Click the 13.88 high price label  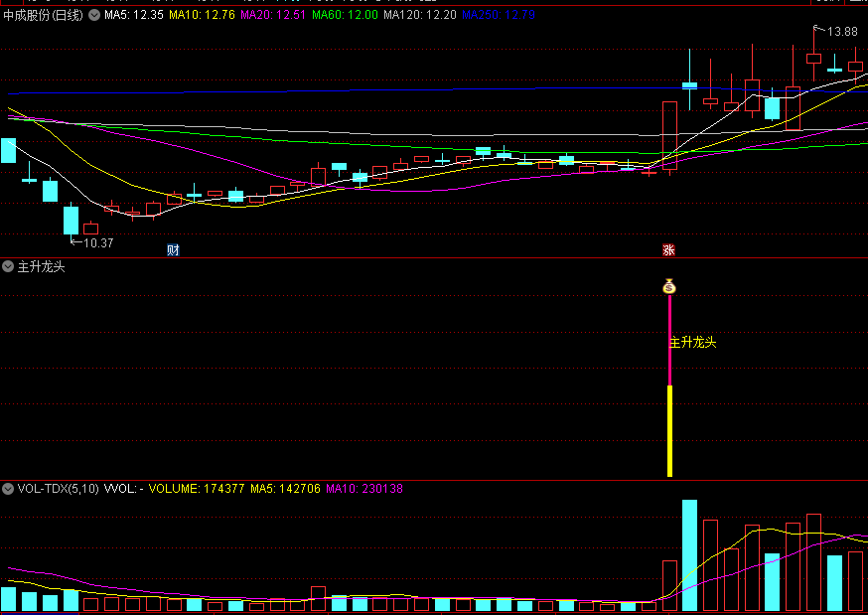(842, 32)
